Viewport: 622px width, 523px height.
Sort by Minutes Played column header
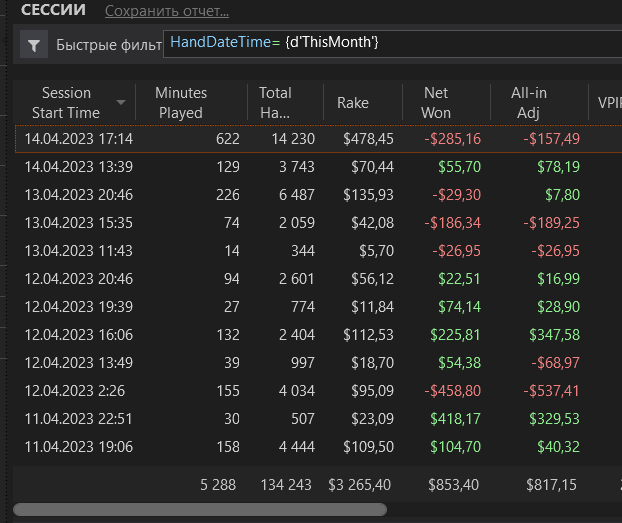[181, 103]
